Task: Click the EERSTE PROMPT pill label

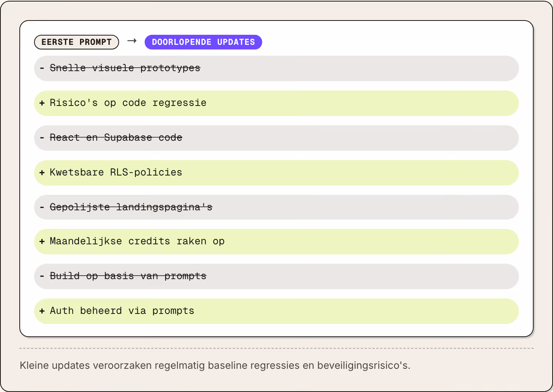Action: (77, 42)
